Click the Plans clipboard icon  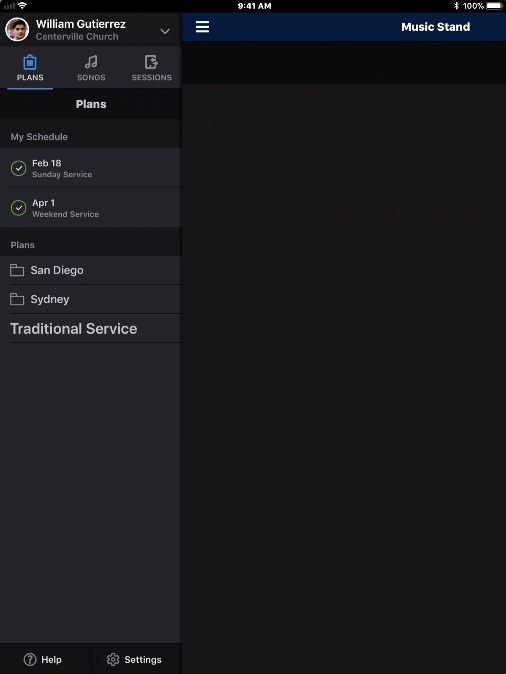click(30, 62)
